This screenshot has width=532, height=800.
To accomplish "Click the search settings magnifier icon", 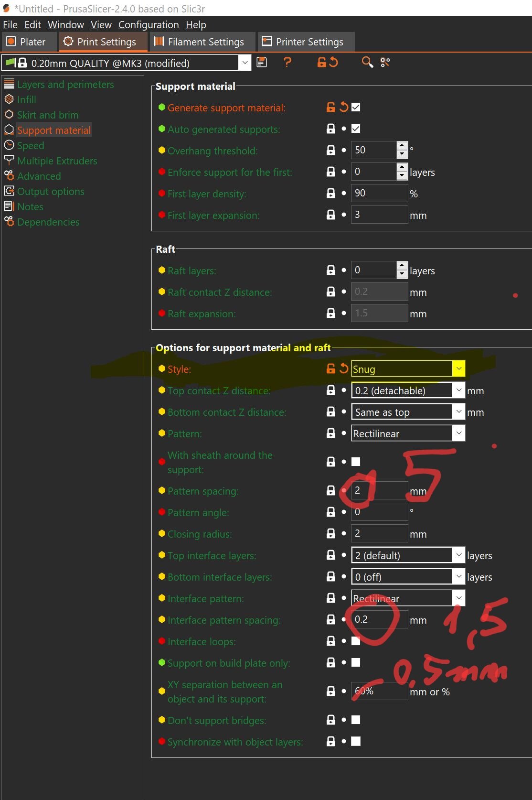I will 367,62.
